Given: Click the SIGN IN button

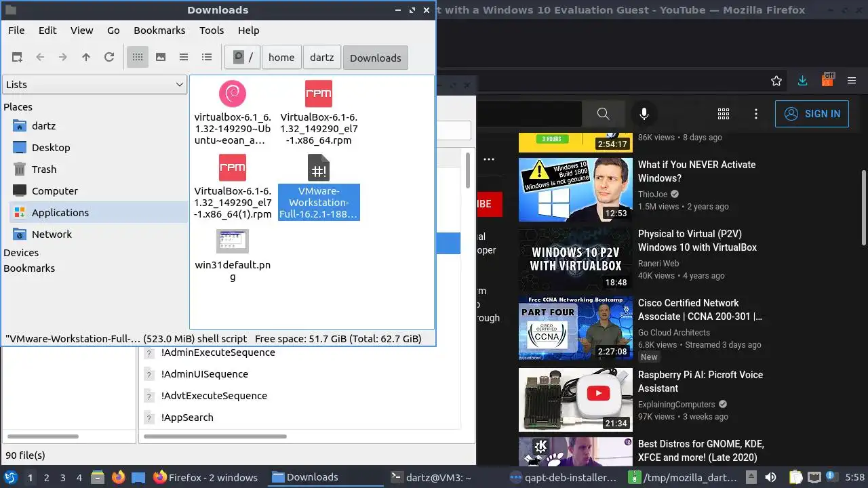Looking at the screenshot, I should (812, 114).
